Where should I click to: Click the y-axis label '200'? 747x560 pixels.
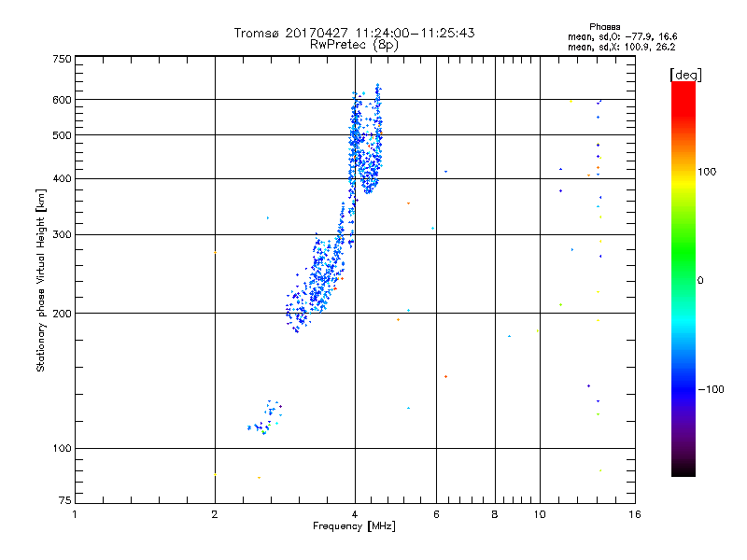pos(62,314)
